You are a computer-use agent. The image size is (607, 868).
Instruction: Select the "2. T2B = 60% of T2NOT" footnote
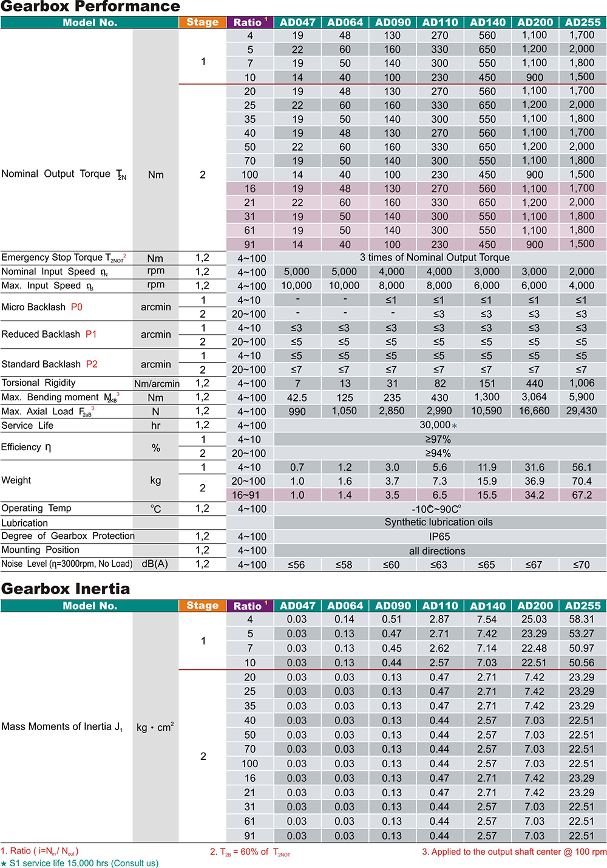click(250, 852)
